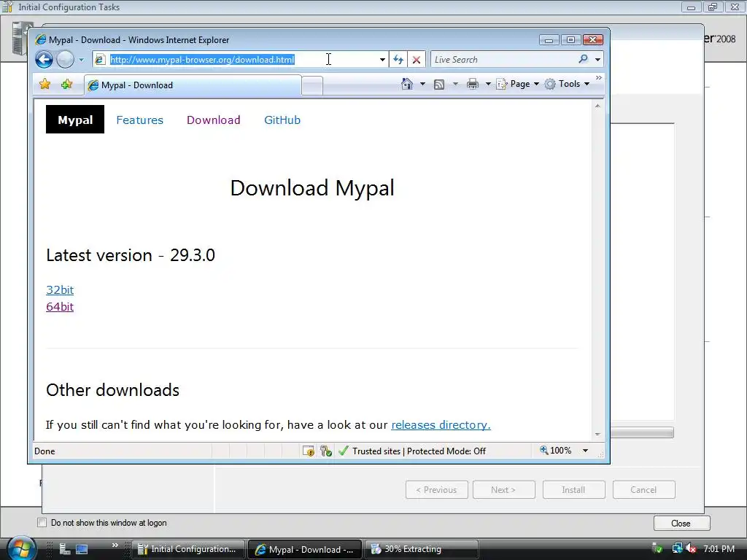Click the privacy report status bar icon
The width and height of the screenshot is (747, 560).
pyautogui.click(x=309, y=451)
